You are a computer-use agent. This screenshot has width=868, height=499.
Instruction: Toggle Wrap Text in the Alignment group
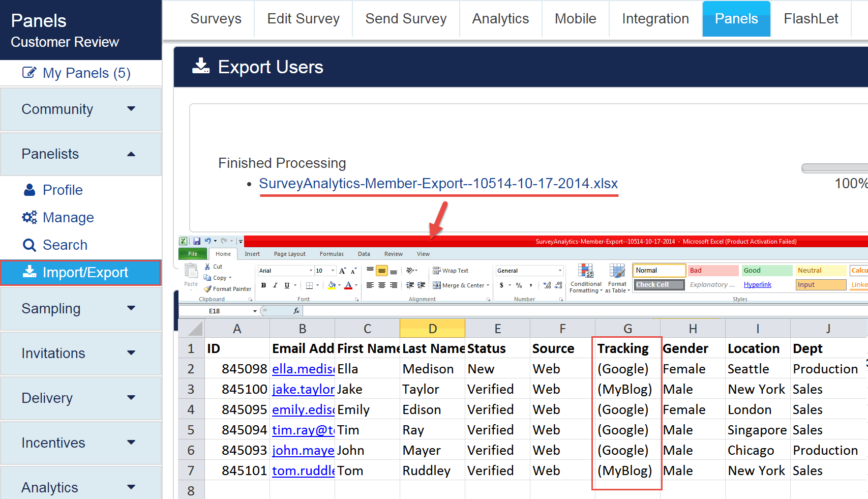(x=451, y=271)
